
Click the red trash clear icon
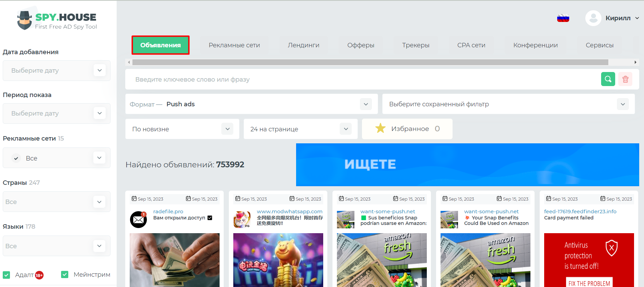[x=625, y=79]
